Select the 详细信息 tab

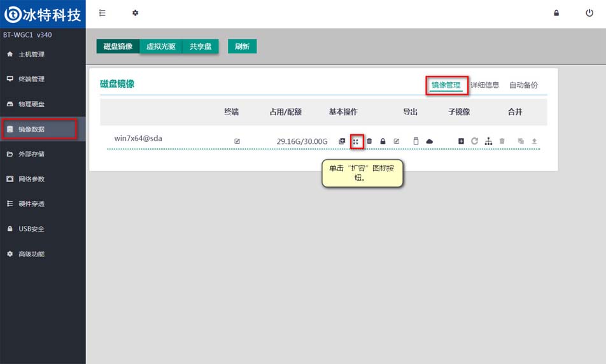484,85
